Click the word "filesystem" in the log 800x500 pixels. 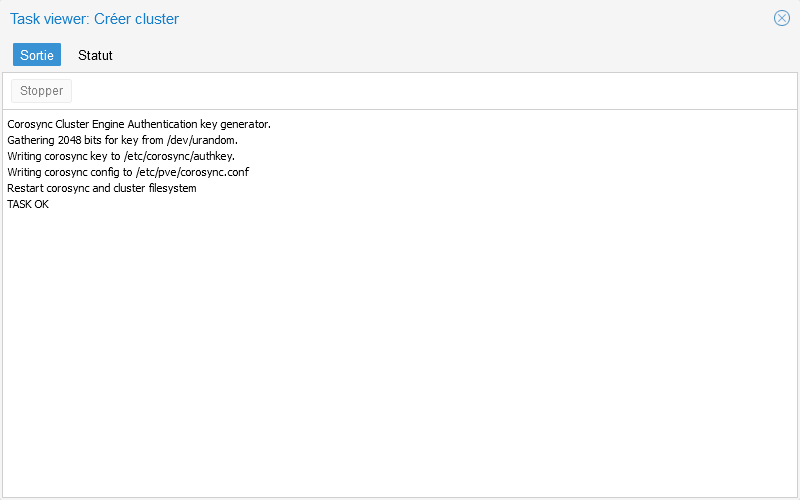point(171,188)
